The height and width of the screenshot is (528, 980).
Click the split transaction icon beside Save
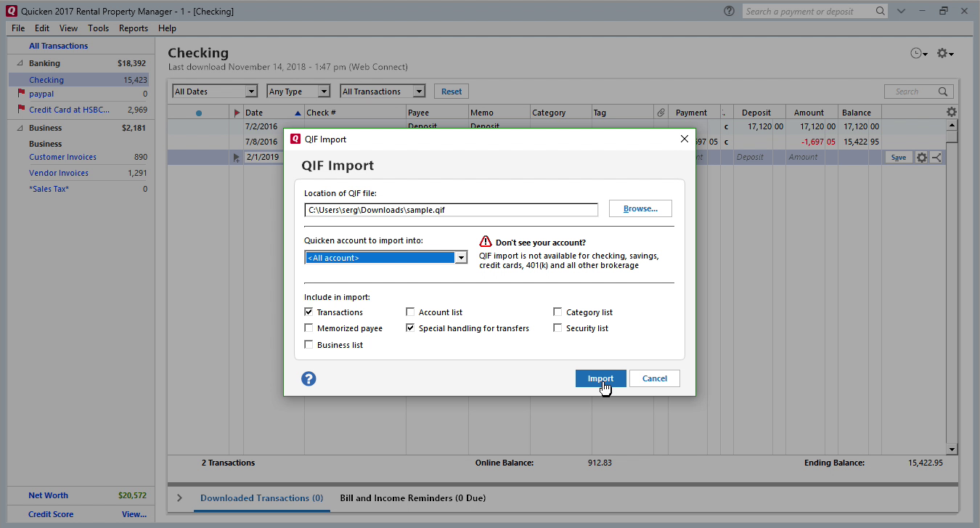pos(936,157)
